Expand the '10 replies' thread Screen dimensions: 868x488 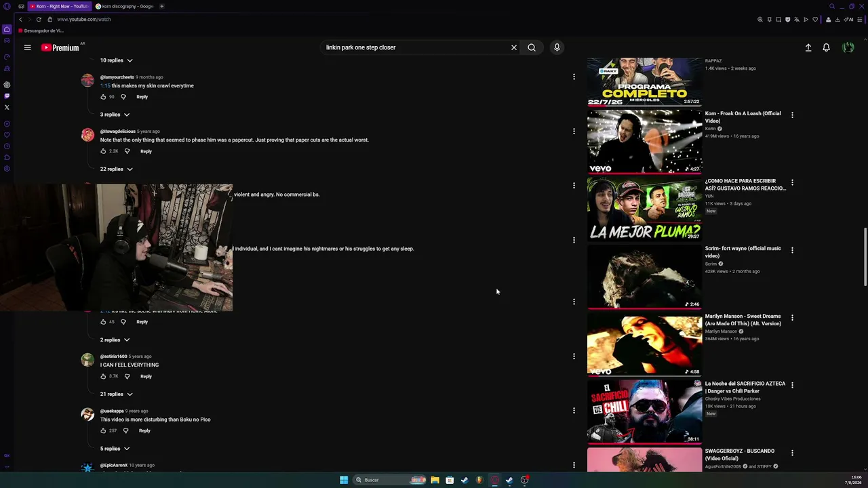click(116, 60)
